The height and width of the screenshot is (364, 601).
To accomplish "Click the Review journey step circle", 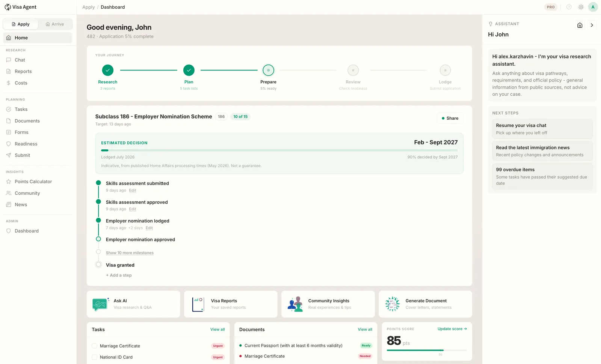I will coord(353,70).
